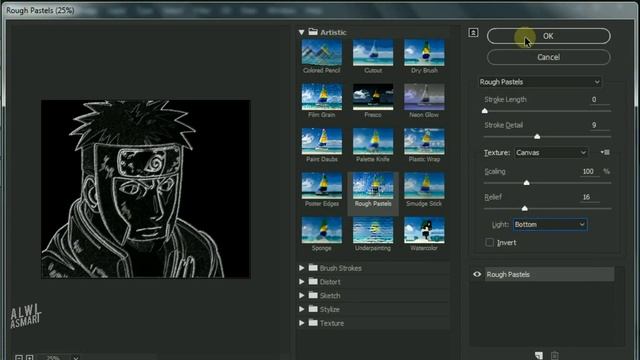The height and width of the screenshot is (360, 640).
Task: Click the Texture folder icon
Action: click(x=313, y=322)
